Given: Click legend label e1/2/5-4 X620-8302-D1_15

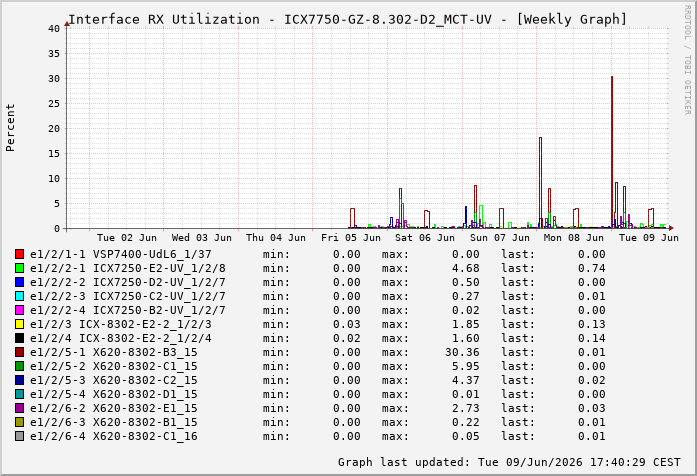Looking at the screenshot, I should point(113,394).
